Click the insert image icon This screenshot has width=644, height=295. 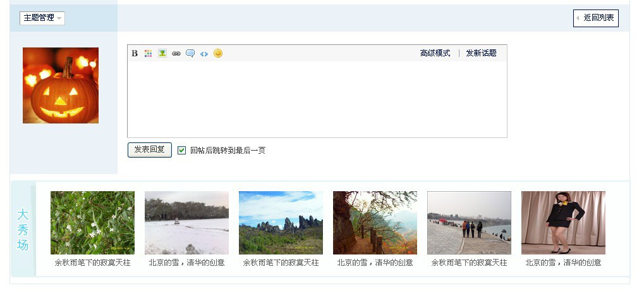tap(162, 53)
